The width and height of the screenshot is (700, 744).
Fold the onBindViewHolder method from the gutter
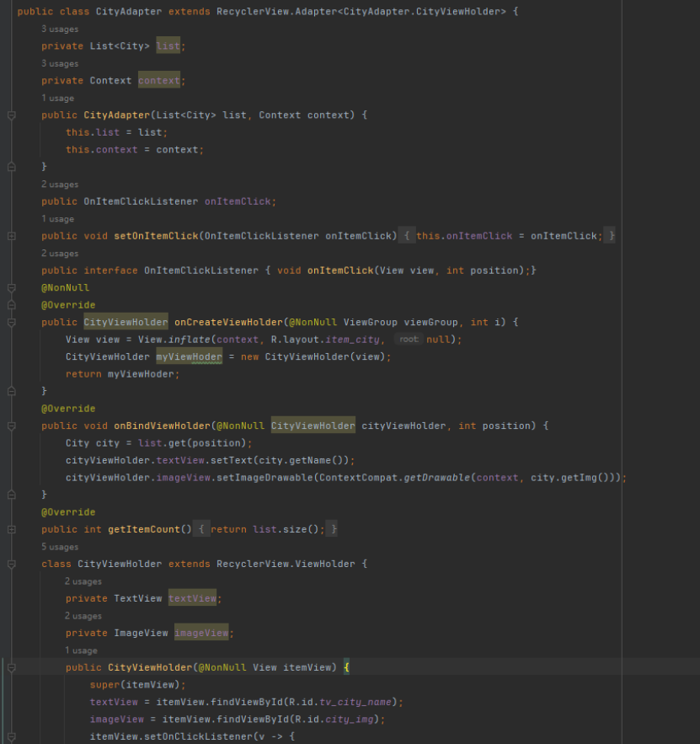(x=11, y=426)
